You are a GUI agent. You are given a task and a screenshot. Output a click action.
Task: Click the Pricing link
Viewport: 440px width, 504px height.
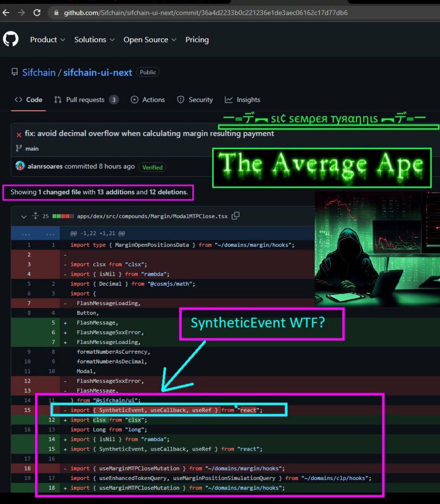(x=197, y=39)
